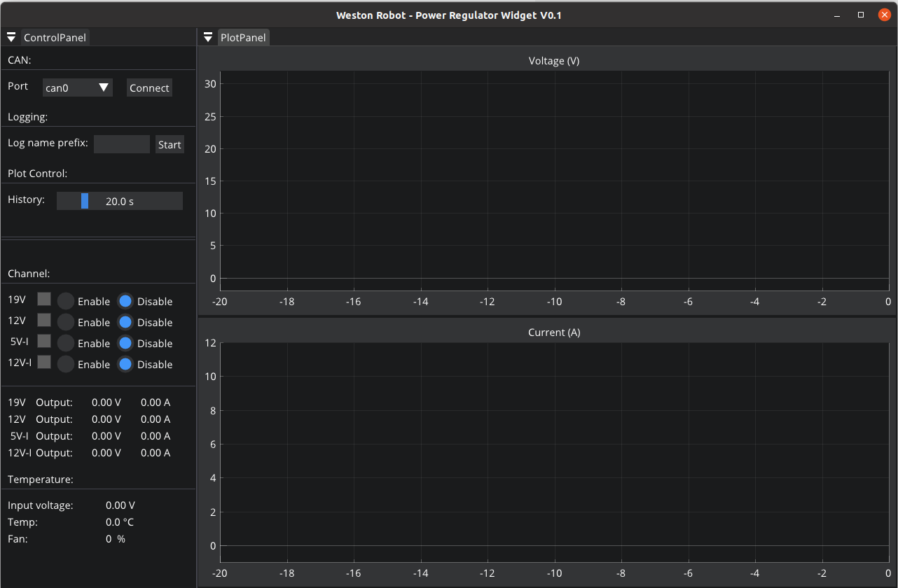Viewport: 898px width, 588px height.
Task: Collapse the ControlPanel window triangle
Action: [12, 37]
